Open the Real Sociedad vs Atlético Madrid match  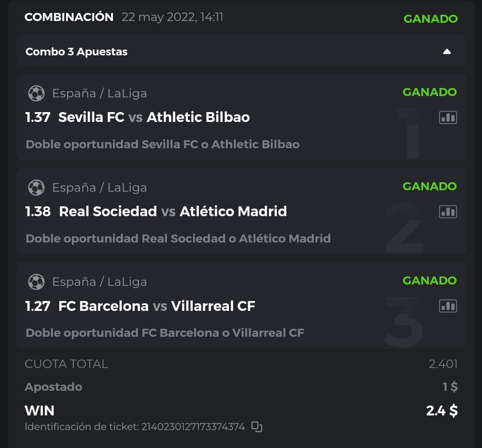click(173, 212)
